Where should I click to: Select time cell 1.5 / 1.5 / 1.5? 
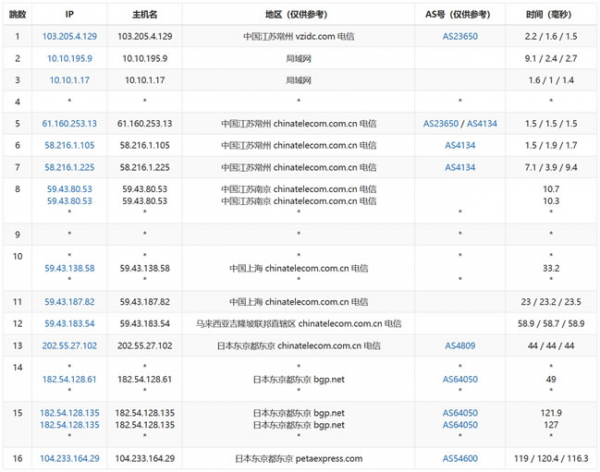551,124
